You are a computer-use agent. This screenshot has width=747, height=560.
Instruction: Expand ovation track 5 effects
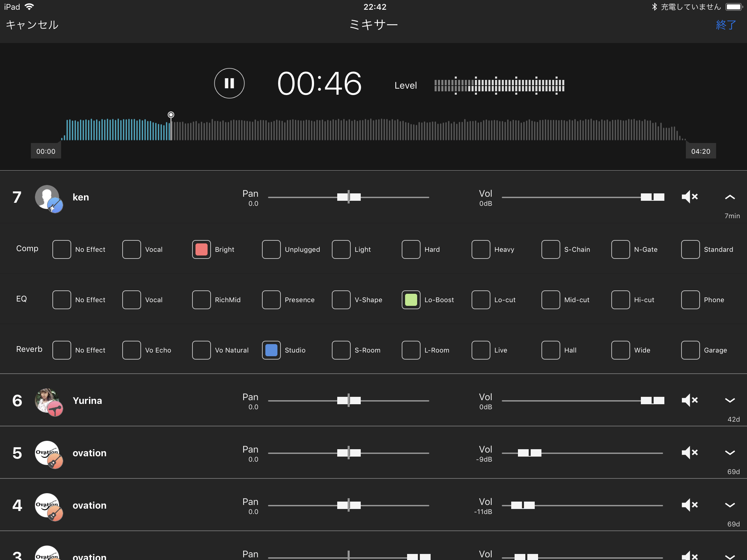tap(730, 453)
